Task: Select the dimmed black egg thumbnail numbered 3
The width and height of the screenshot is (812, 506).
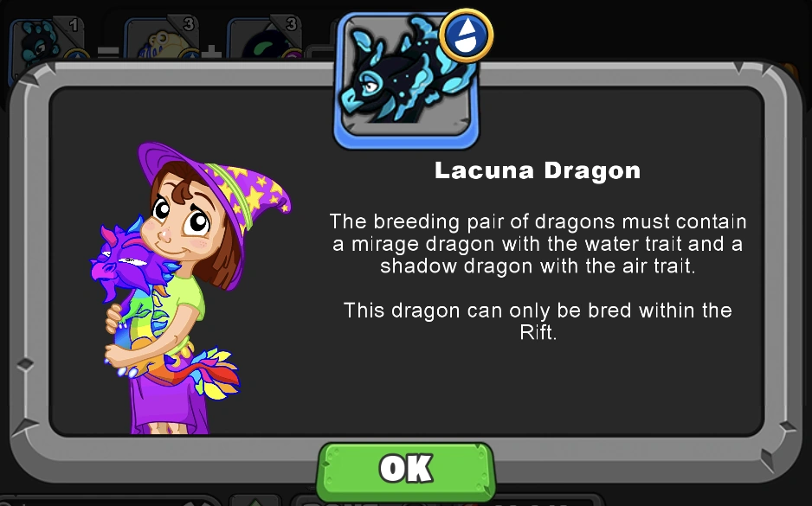Action: (264, 42)
